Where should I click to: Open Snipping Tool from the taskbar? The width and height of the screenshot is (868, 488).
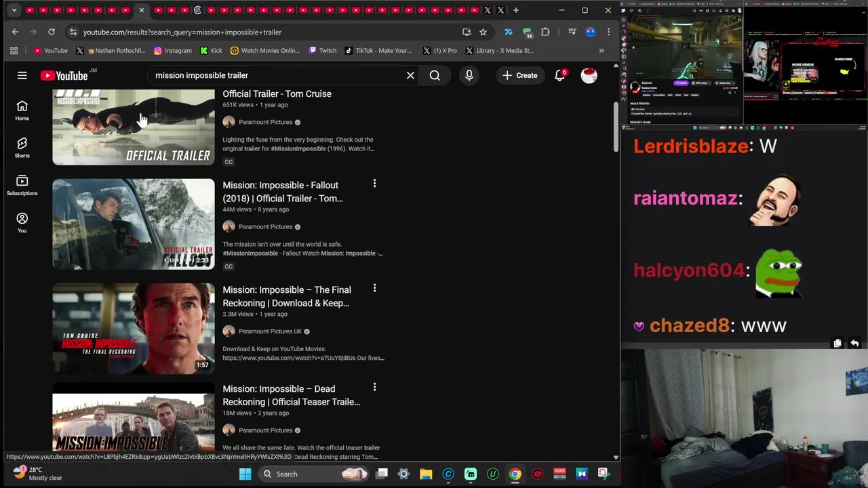click(x=603, y=474)
